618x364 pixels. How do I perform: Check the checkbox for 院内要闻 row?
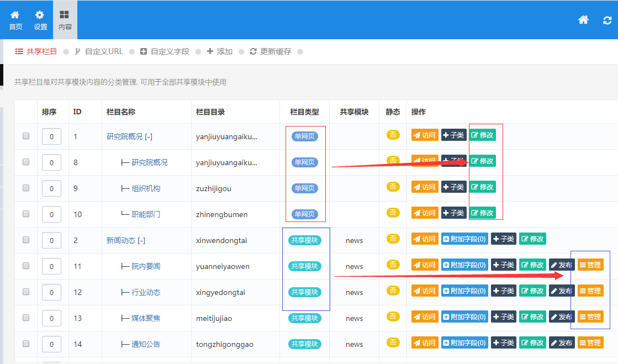coord(26,266)
